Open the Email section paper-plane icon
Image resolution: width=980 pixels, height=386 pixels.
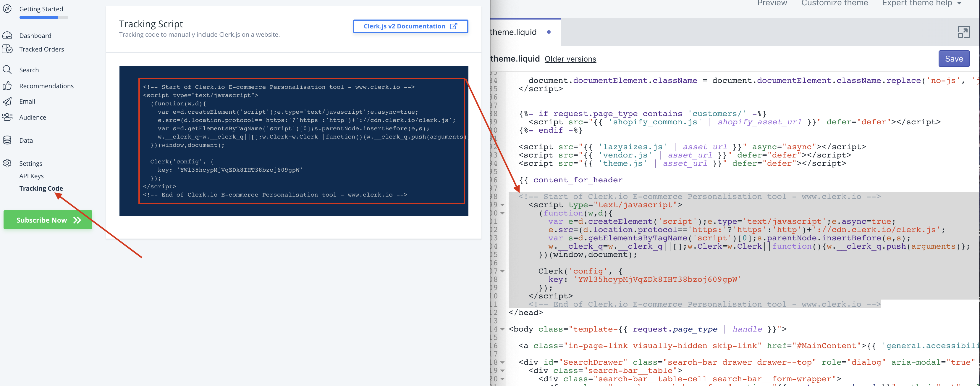(8, 101)
